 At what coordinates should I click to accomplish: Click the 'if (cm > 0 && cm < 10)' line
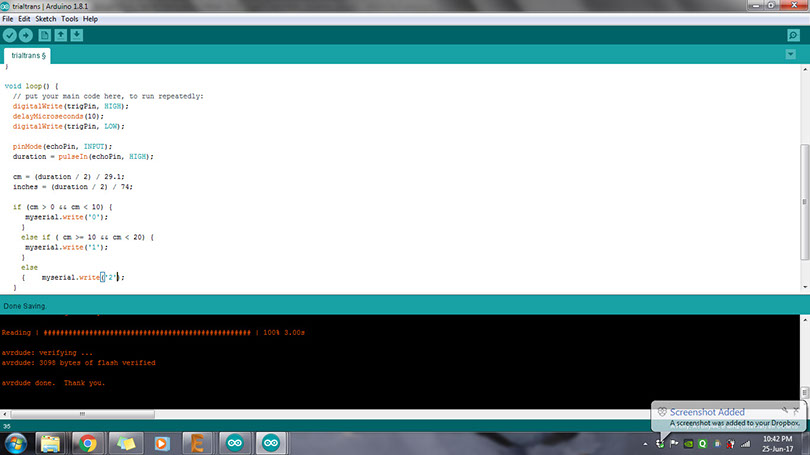pos(63,207)
